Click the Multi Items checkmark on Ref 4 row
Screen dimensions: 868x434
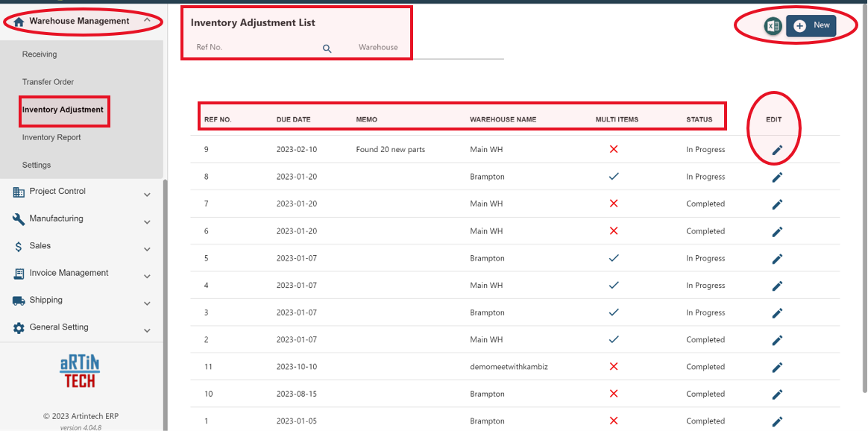click(x=614, y=286)
